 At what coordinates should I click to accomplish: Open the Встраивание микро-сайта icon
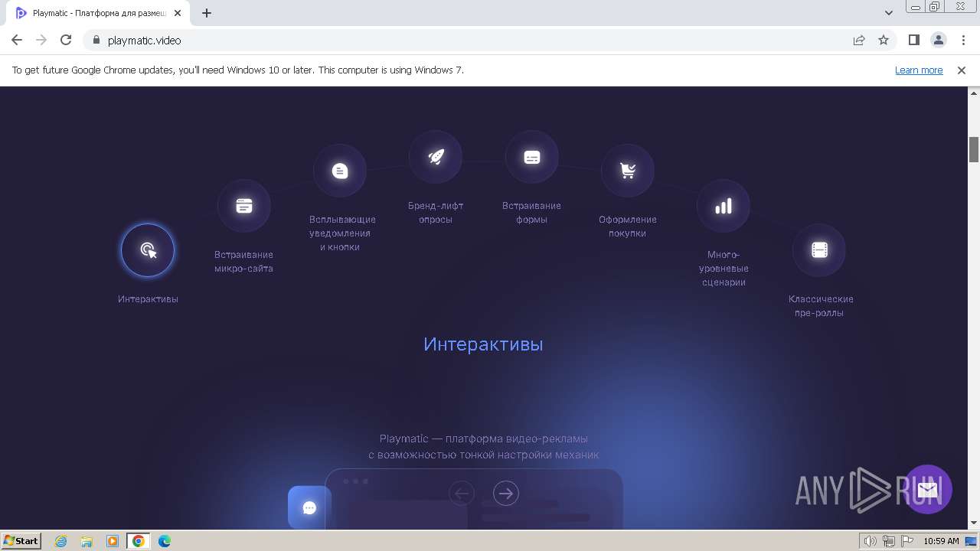pyautogui.click(x=243, y=206)
